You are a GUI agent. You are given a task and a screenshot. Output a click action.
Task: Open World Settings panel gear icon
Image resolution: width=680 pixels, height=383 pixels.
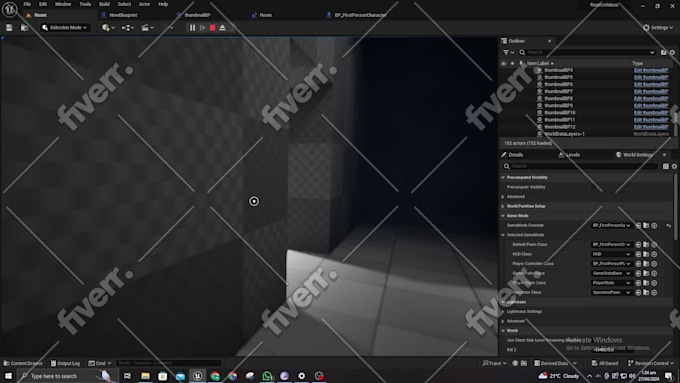(674, 166)
